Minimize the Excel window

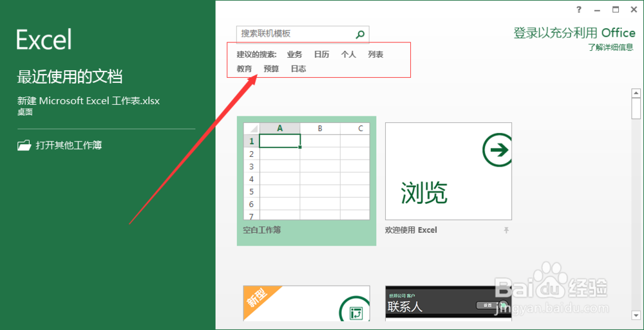point(598,10)
